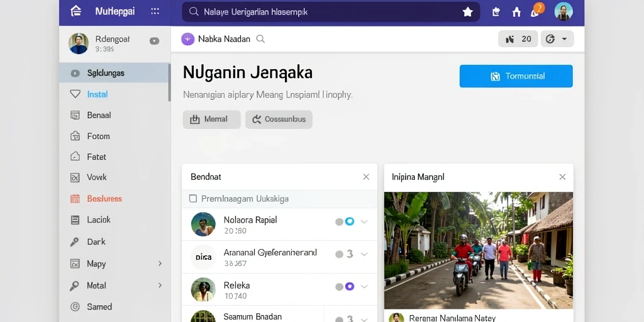
Task: Click the Instal heart-shaped icon
Action: point(75,94)
